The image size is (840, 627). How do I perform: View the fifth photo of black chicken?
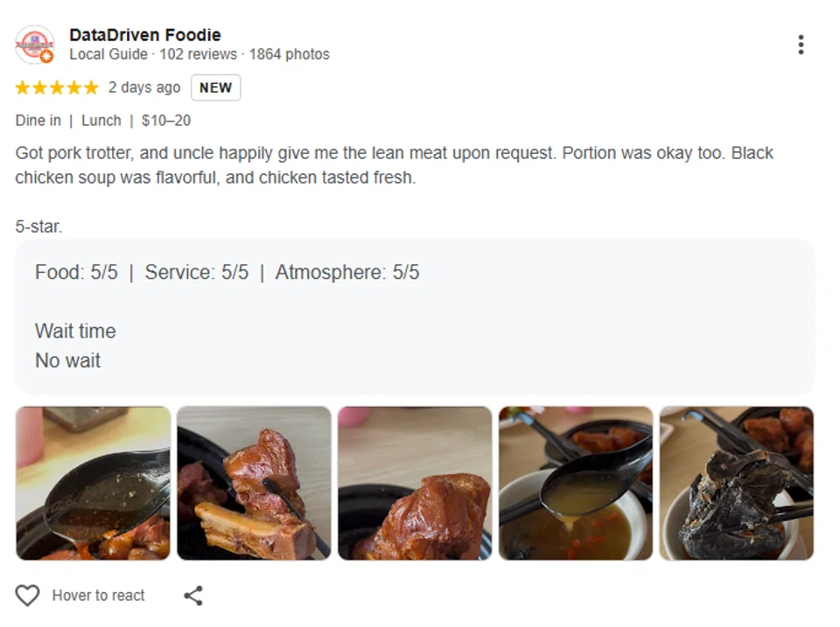tap(737, 483)
